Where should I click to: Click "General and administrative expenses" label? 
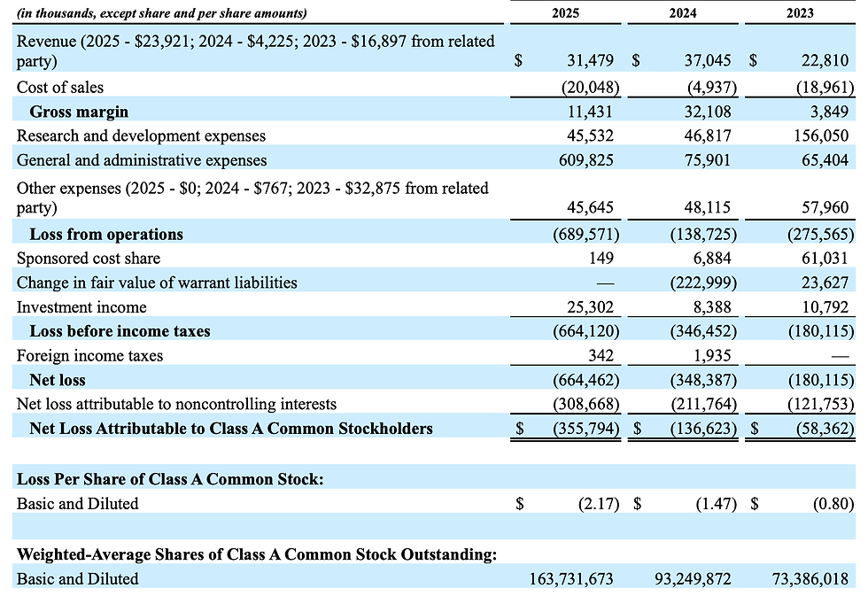tap(142, 160)
